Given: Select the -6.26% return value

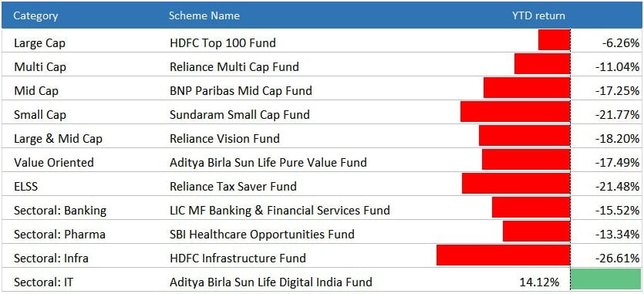Looking at the screenshot, I should coord(621,42).
